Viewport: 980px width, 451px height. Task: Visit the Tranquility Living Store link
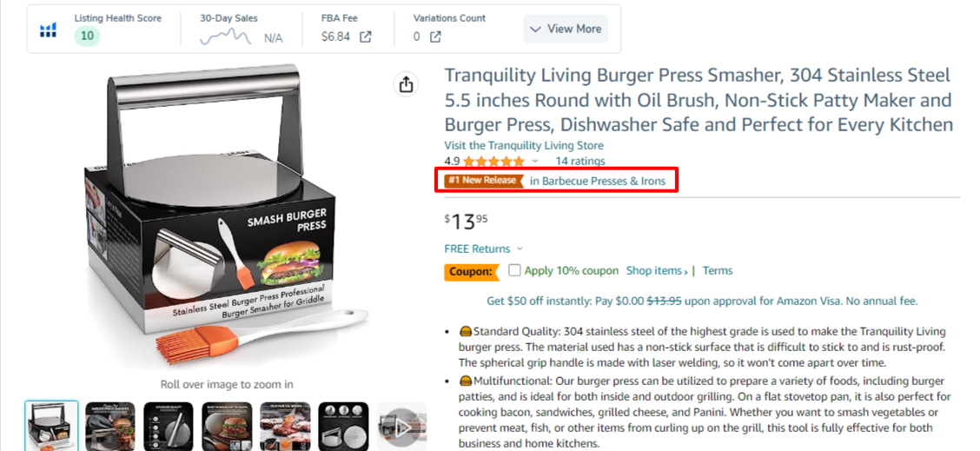click(524, 146)
